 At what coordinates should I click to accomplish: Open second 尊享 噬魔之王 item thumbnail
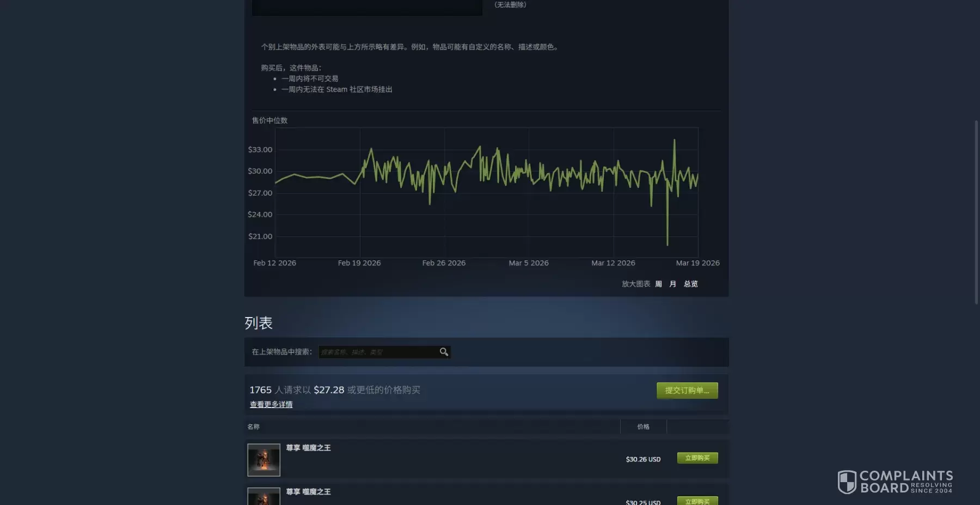(264, 496)
